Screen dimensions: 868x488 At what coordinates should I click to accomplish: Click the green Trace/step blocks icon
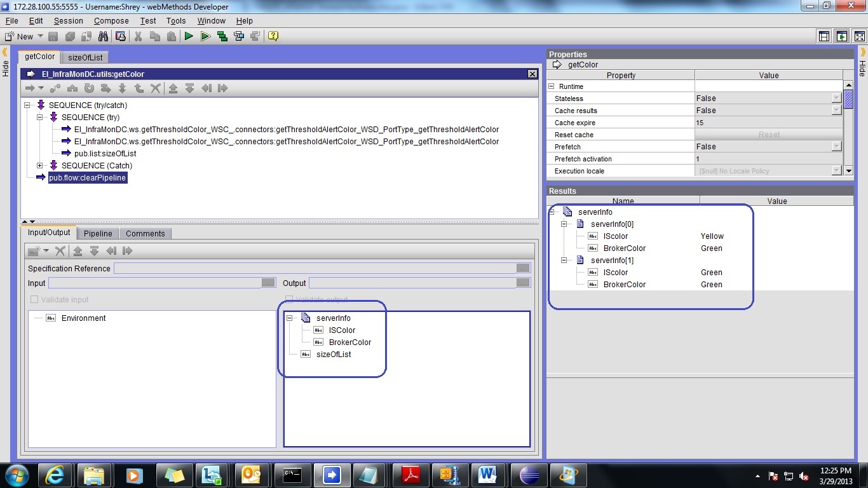point(222,36)
